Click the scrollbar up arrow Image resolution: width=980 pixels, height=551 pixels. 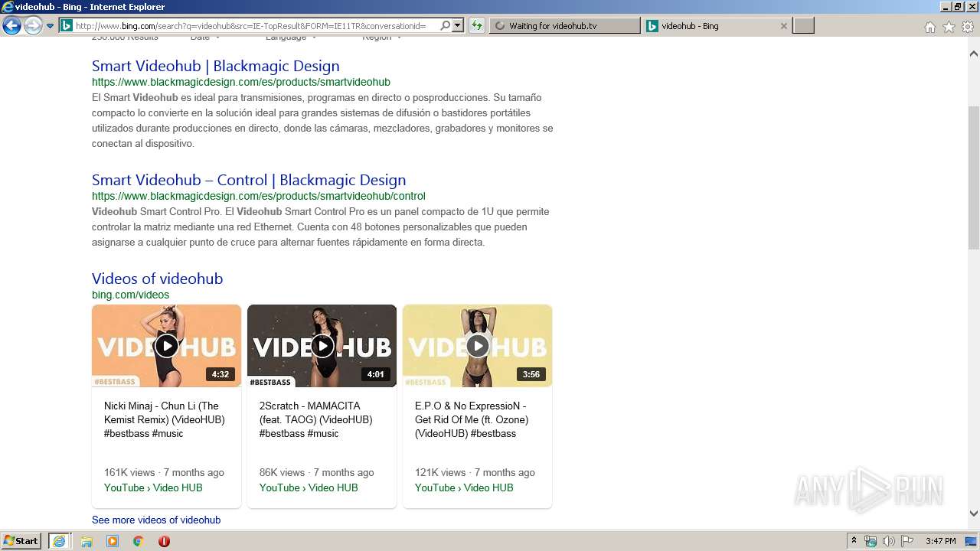click(974, 54)
